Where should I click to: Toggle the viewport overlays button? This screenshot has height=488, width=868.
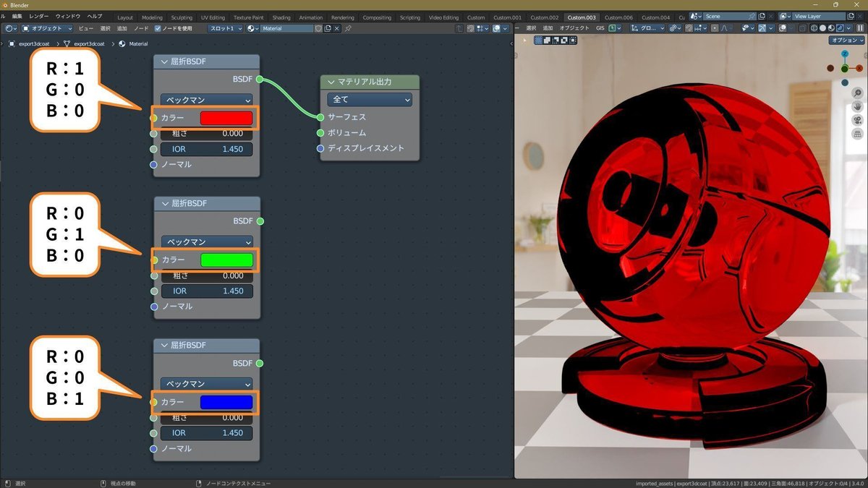pos(783,28)
